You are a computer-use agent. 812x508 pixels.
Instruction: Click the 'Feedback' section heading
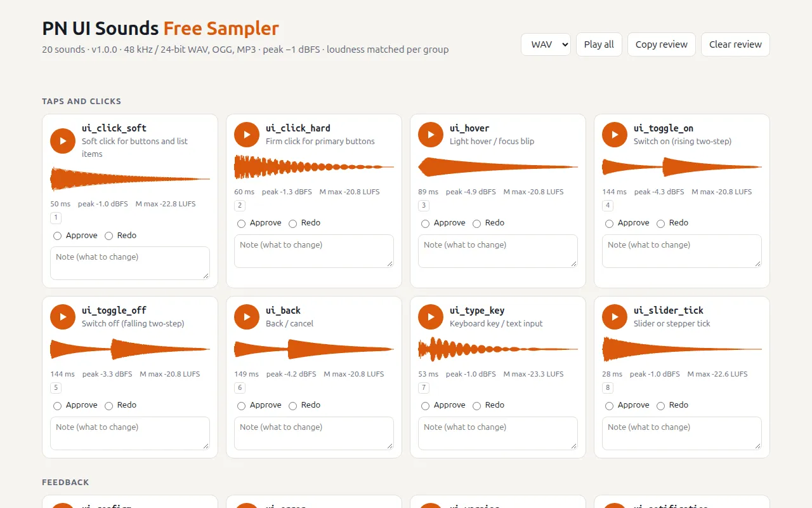point(65,483)
